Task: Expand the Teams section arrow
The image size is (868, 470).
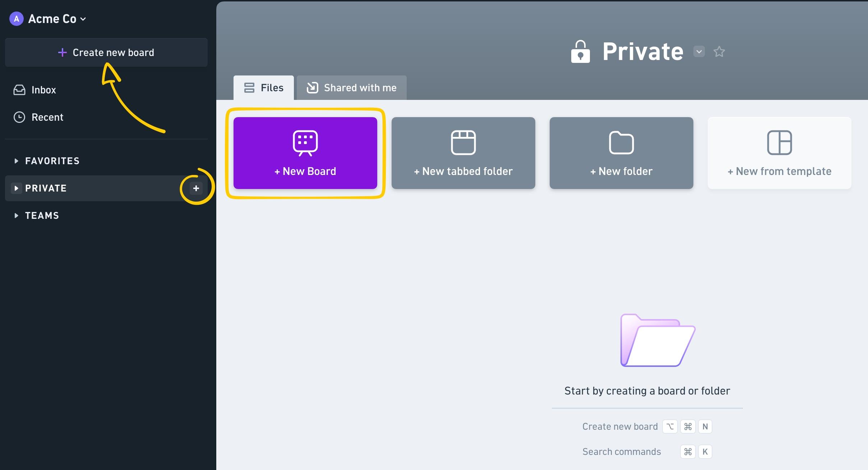Action: (16, 216)
